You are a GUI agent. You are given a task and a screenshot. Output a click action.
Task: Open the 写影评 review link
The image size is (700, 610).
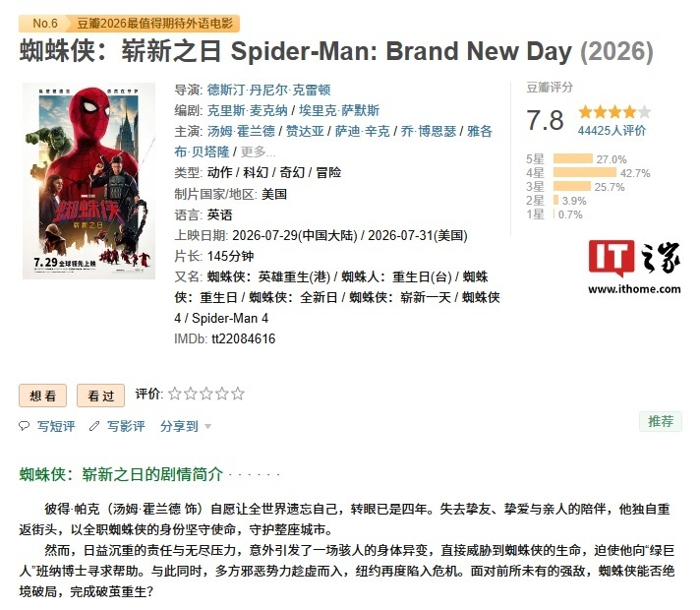pyautogui.click(x=126, y=426)
